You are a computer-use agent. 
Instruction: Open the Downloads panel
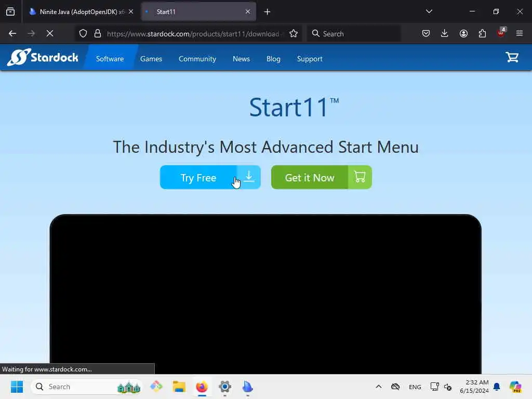pos(445,33)
